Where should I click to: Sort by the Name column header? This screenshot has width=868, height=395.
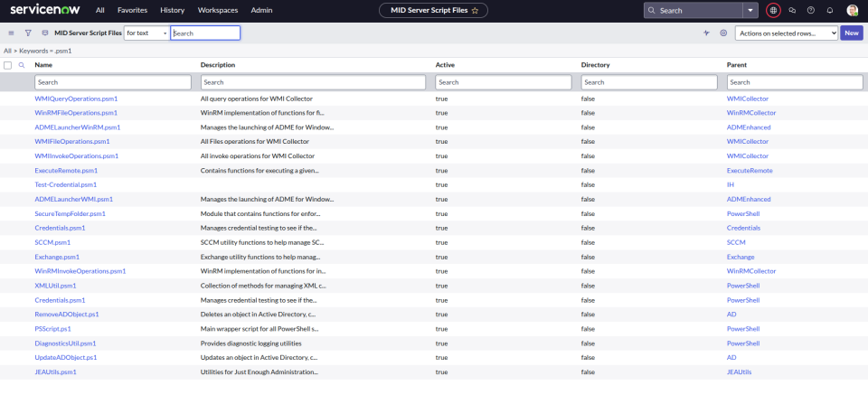point(43,65)
